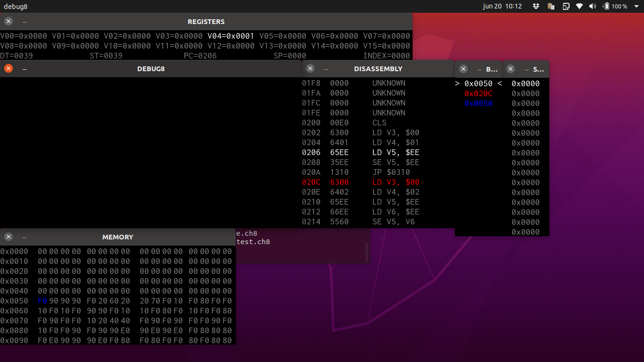Click the blue F0 byte in MEMORY
The height and width of the screenshot is (362, 644).
(x=42, y=301)
